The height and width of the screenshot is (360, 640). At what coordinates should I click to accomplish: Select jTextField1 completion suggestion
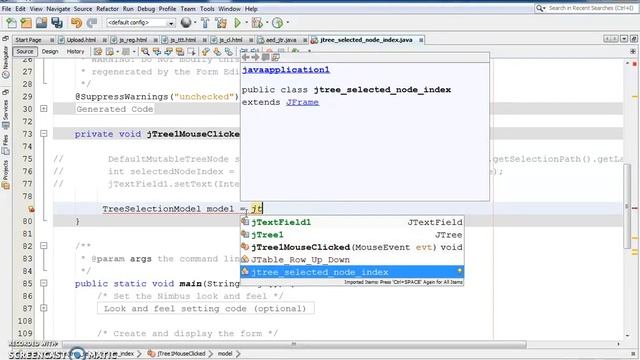[x=352, y=222]
